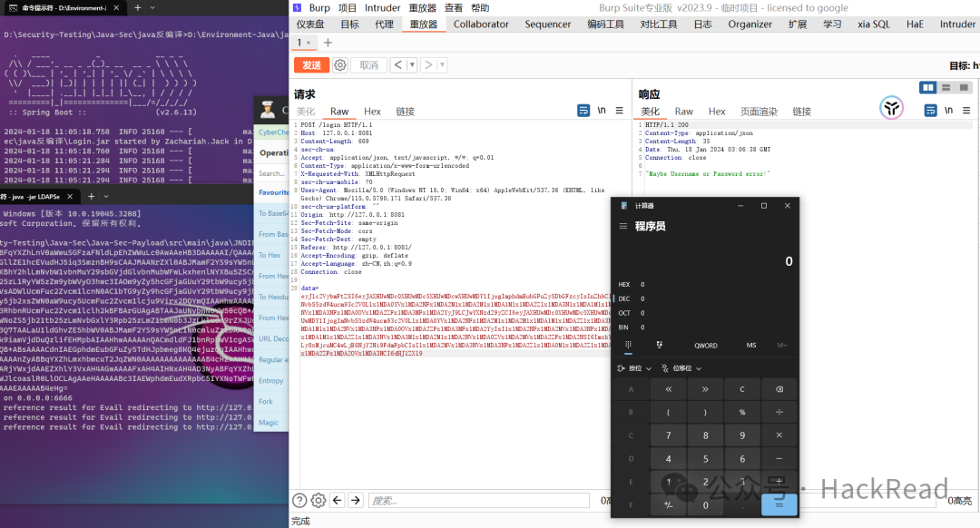This screenshot has height=528, width=980.
Task: Switch to the xia SQL tab
Action: coord(873,24)
